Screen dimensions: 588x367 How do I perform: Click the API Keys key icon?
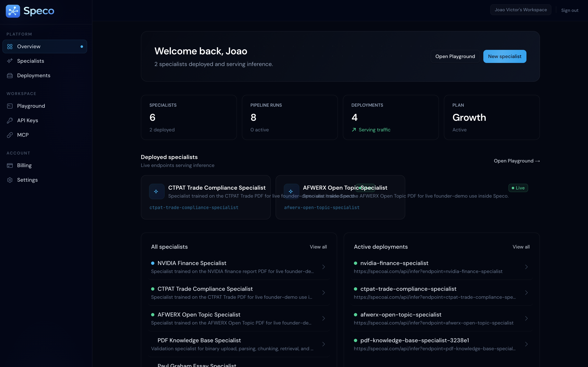click(10, 120)
